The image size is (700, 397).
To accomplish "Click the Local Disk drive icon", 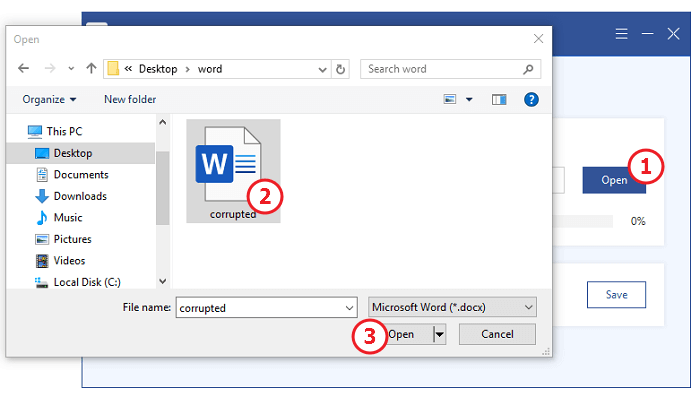I will (42, 282).
